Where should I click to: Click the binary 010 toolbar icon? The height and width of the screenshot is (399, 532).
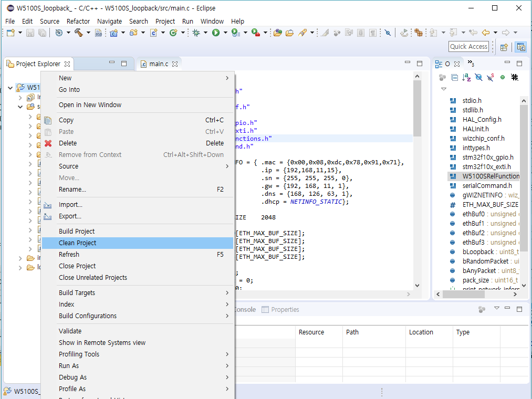click(x=98, y=33)
